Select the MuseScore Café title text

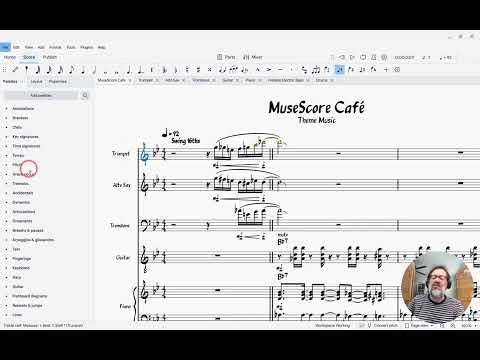coord(316,108)
